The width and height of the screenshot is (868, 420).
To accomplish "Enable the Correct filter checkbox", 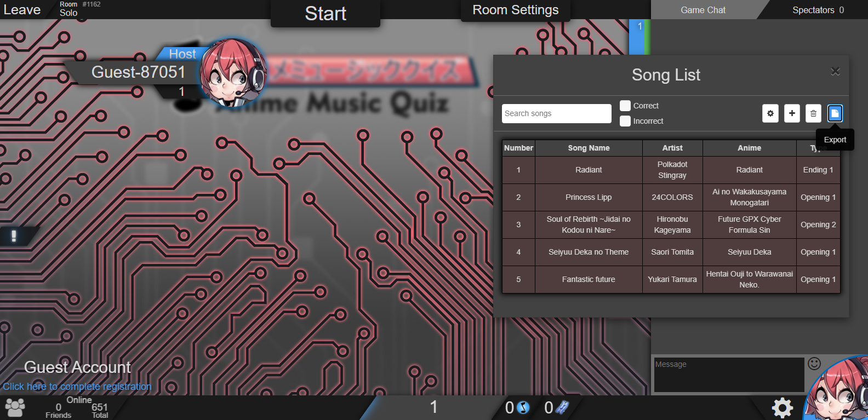I will (x=625, y=106).
